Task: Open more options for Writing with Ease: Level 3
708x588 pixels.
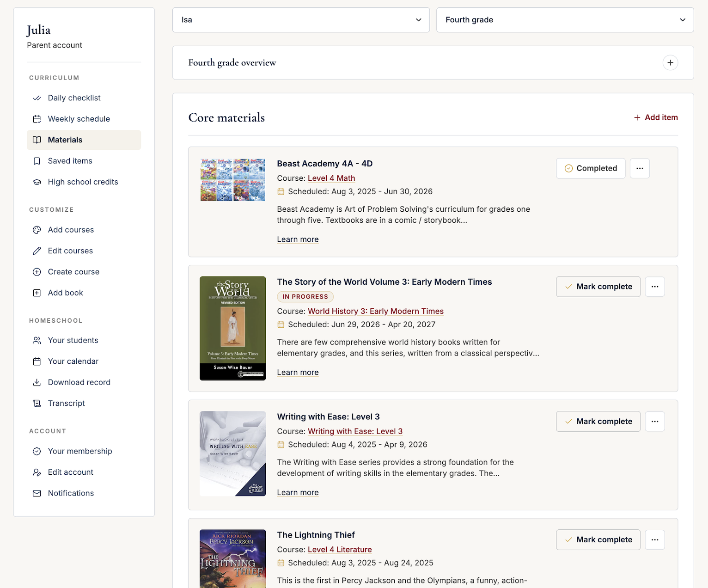Action: [655, 422]
